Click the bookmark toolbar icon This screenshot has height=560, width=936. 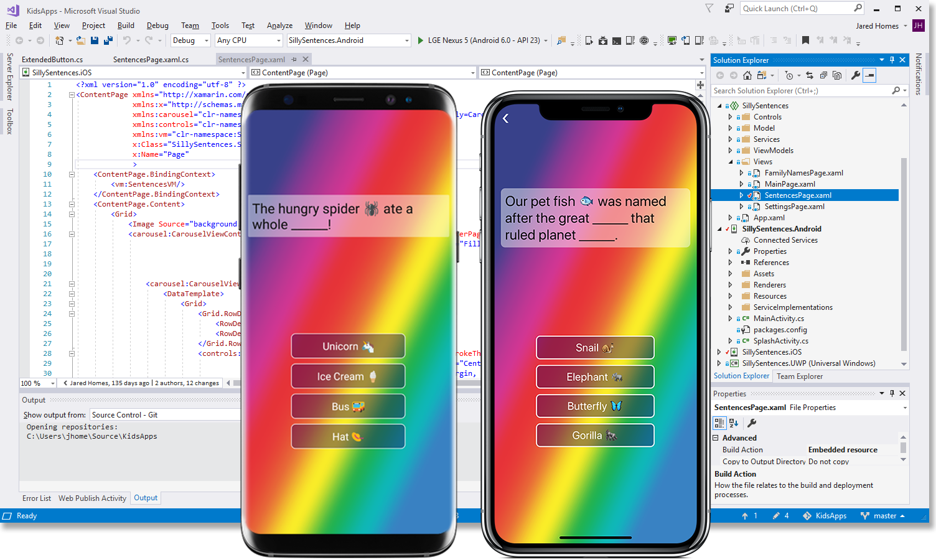(x=805, y=40)
